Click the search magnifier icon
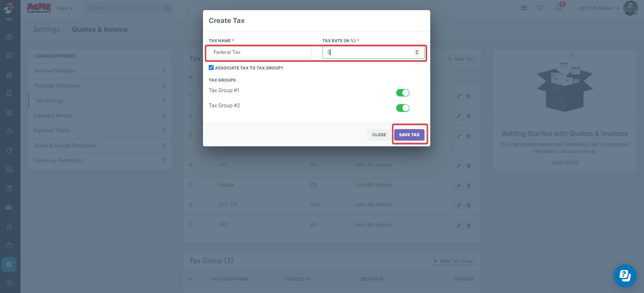644x293 pixels. click(x=168, y=8)
